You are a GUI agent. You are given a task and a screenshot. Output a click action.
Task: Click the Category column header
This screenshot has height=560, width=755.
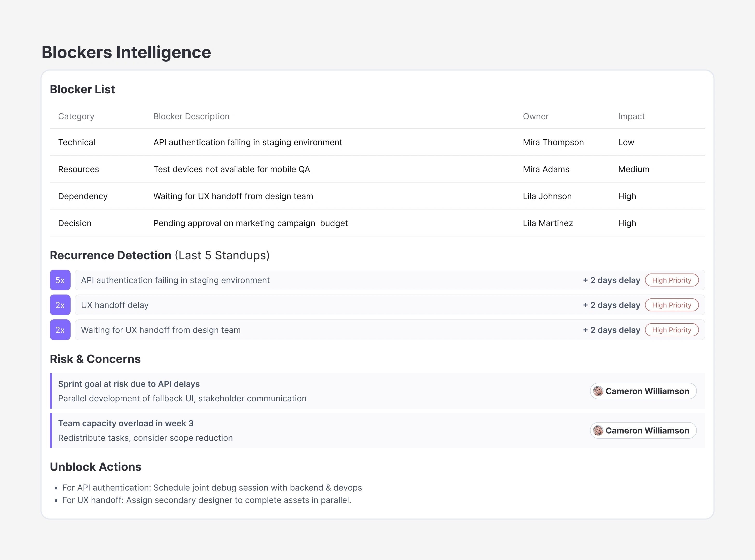pos(76,116)
